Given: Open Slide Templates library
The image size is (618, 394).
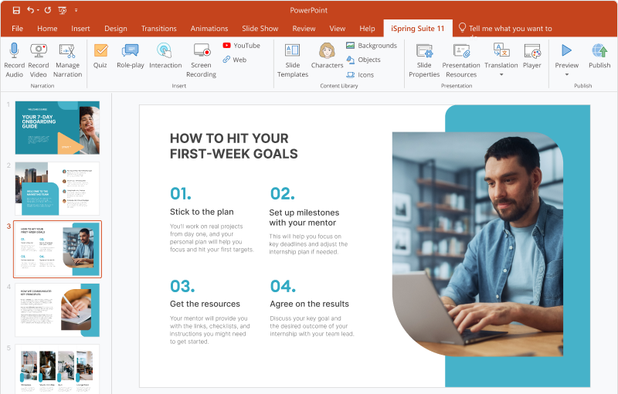Looking at the screenshot, I should tap(292, 60).
